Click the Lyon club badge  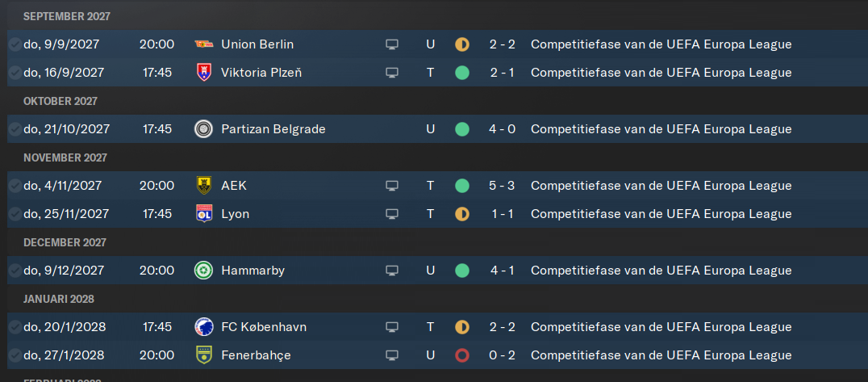204,213
